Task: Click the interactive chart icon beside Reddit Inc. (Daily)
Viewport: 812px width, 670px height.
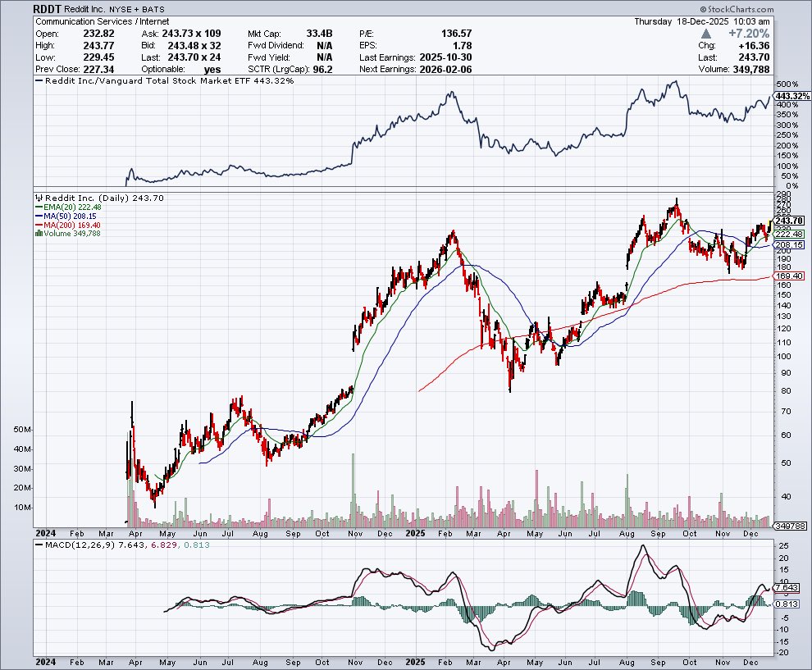Action: (39, 198)
